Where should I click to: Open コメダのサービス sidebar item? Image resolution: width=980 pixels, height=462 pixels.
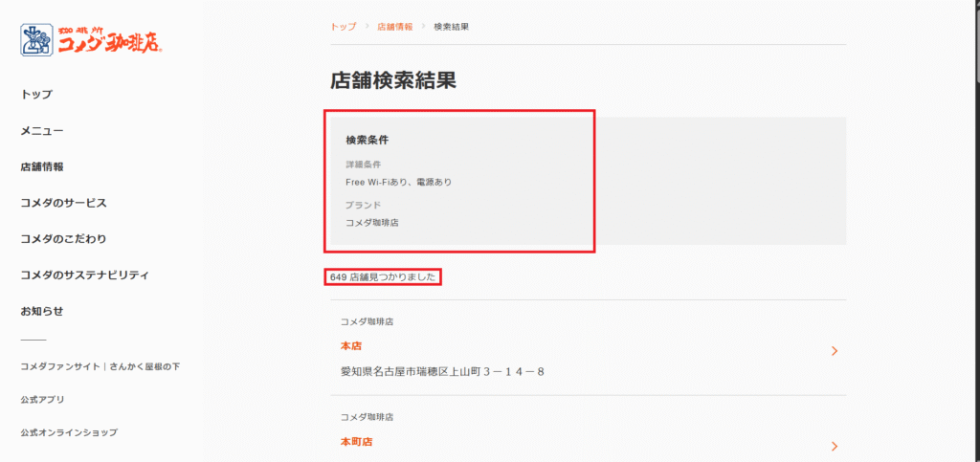[x=63, y=203]
